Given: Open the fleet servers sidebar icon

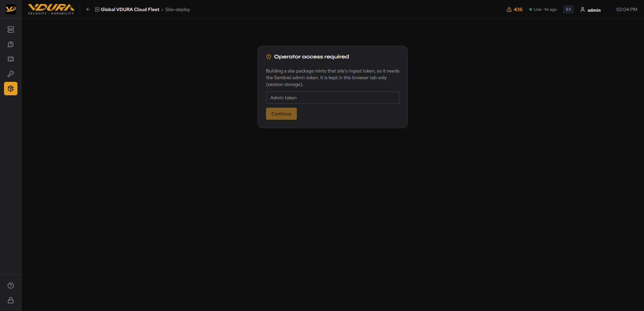Looking at the screenshot, I should 11,30.
